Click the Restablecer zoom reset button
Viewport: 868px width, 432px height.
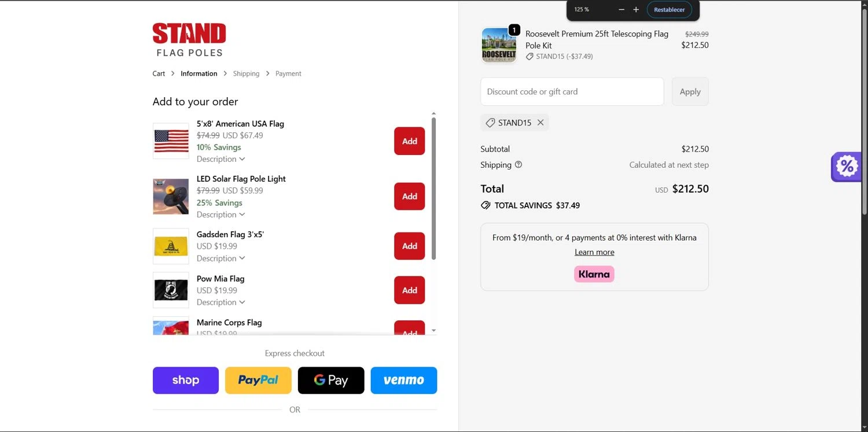click(670, 10)
